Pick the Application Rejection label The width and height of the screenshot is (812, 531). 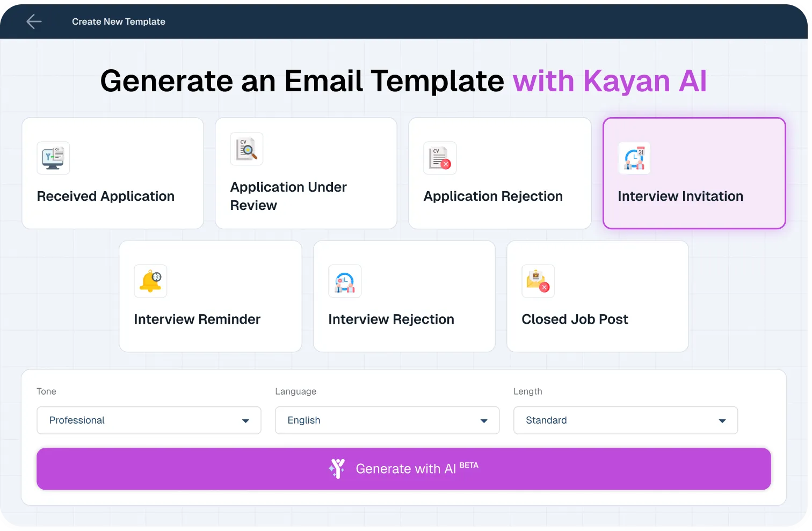click(x=493, y=197)
